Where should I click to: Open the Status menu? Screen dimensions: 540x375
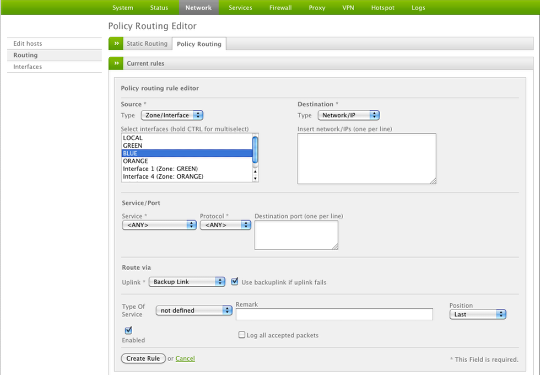click(159, 8)
